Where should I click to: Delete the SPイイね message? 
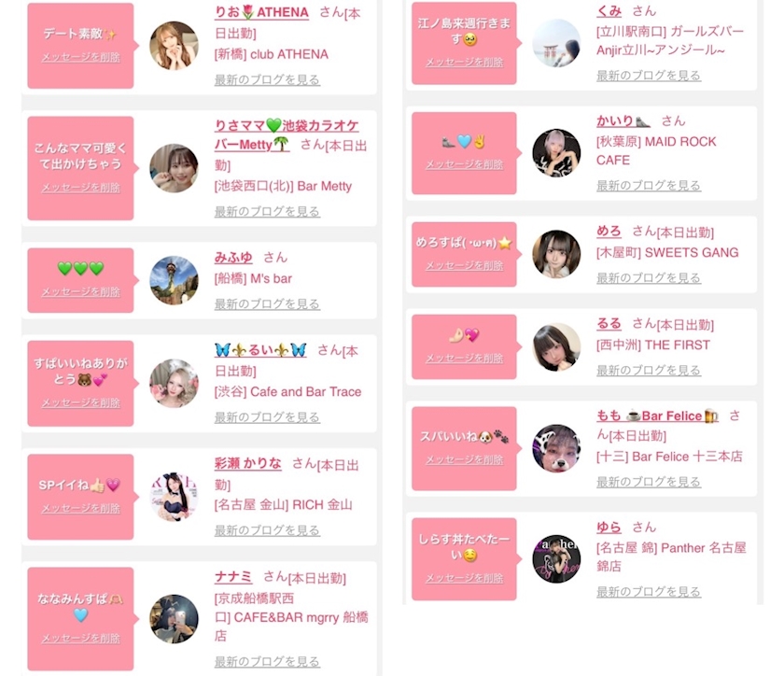80,508
